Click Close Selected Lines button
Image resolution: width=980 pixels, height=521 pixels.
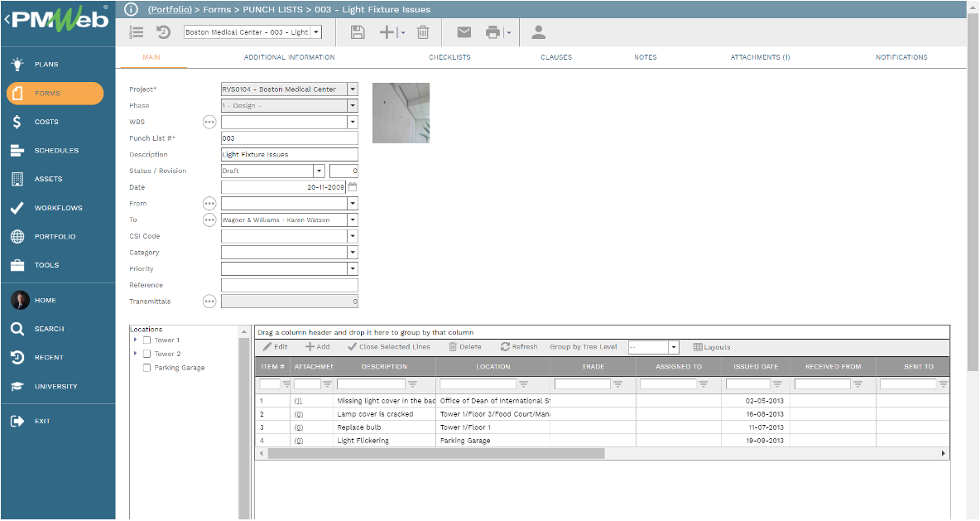click(x=389, y=346)
